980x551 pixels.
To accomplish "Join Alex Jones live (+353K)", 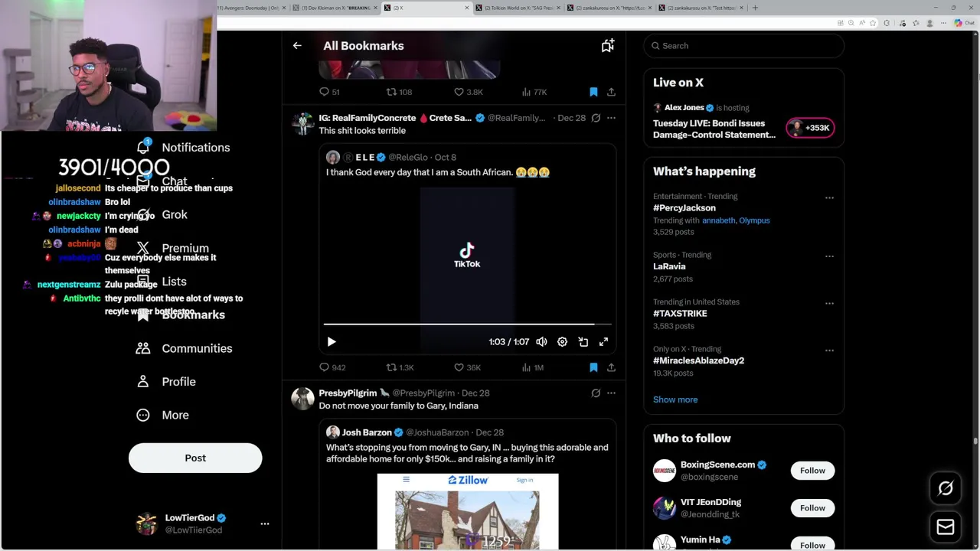I will [x=810, y=128].
